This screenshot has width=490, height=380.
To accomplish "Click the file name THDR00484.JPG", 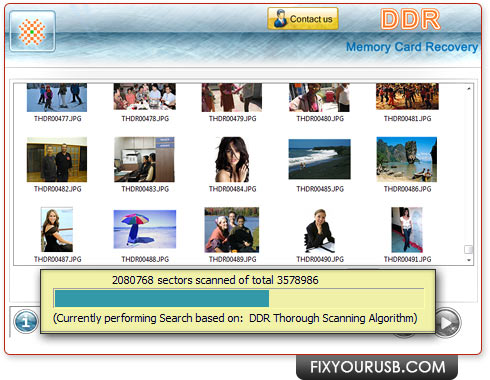I will pyautogui.click(x=232, y=189).
